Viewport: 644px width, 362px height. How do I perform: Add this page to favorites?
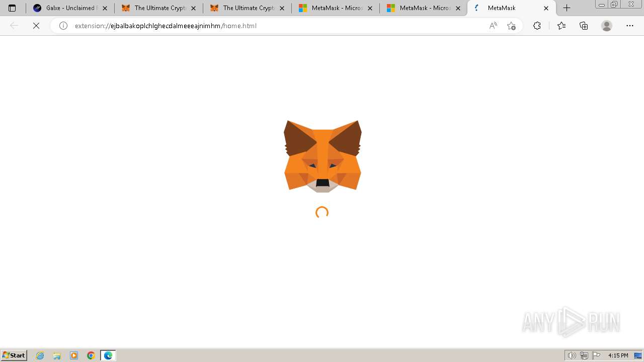click(x=511, y=26)
